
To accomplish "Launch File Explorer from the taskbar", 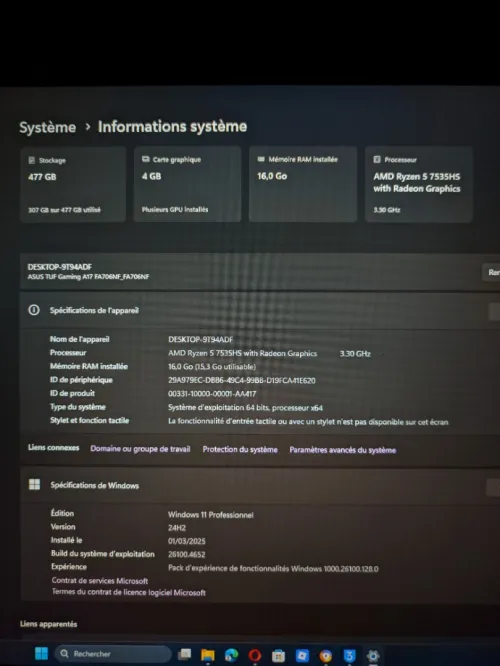I will [x=208, y=655].
